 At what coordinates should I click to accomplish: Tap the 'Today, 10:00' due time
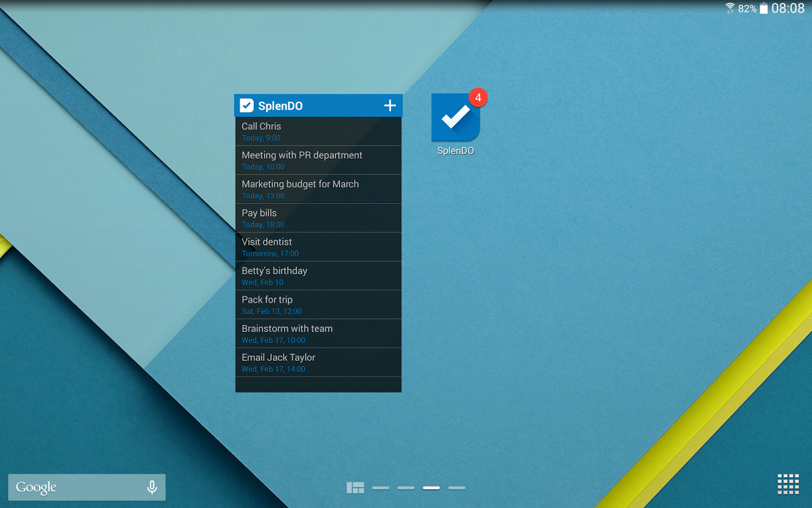coord(263,167)
